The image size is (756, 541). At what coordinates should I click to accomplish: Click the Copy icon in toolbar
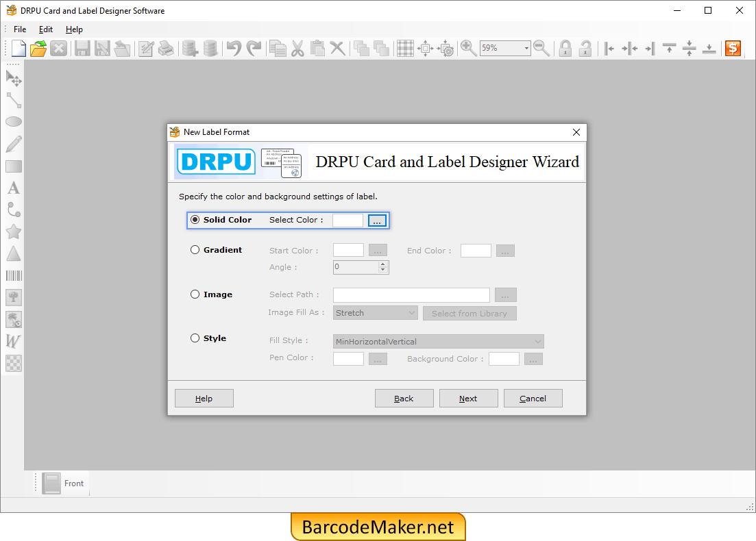278,48
